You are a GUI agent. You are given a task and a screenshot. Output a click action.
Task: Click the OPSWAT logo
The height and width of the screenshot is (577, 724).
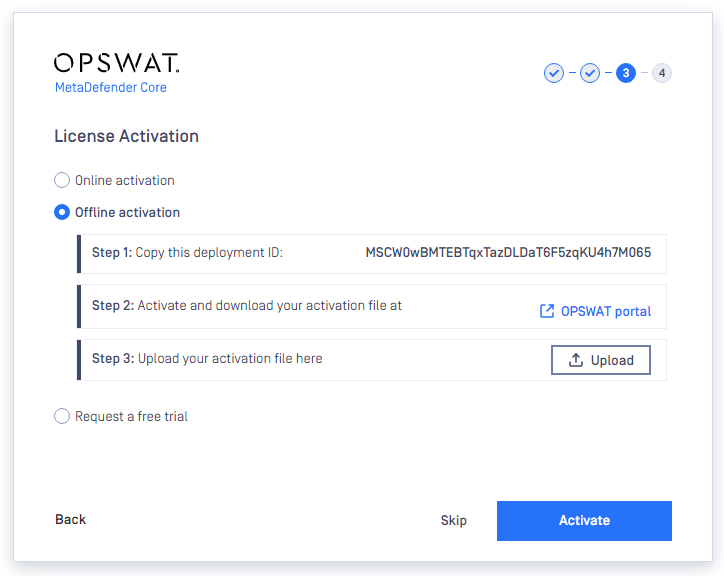[116, 63]
